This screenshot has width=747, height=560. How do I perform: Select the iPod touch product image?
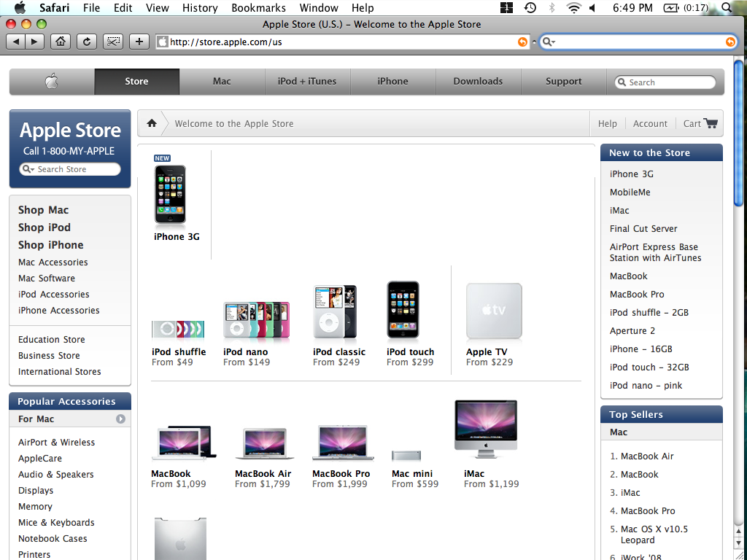point(403,310)
